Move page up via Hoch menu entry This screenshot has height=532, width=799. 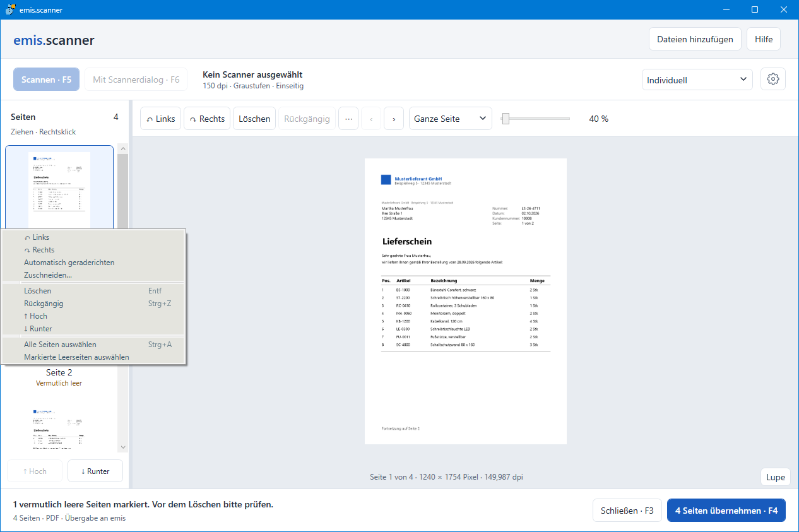pos(93,316)
